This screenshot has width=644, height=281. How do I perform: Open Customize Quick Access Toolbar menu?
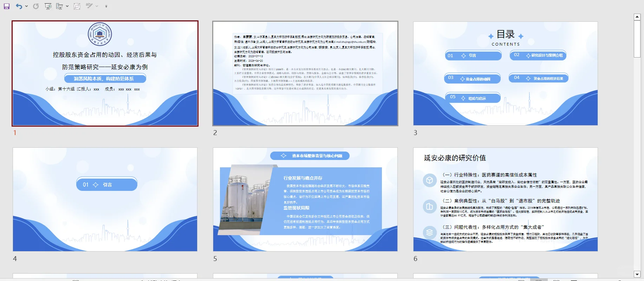tap(106, 6)
